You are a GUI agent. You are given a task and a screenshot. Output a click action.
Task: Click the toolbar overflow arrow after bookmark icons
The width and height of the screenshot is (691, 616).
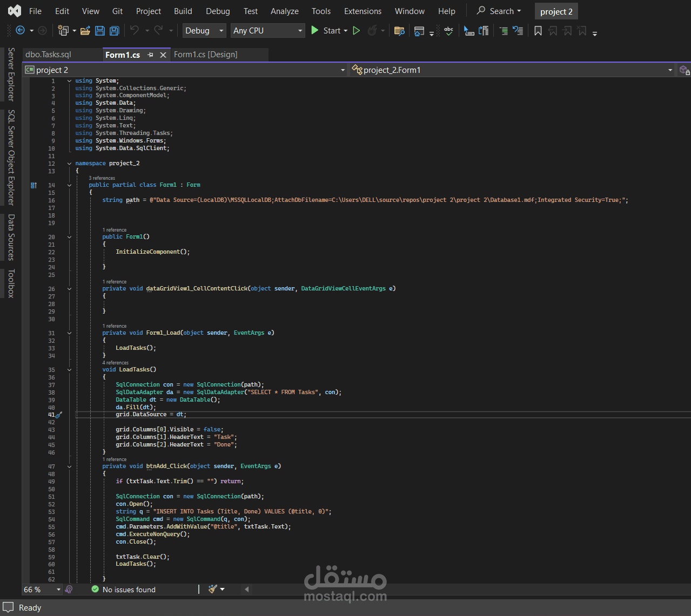[595, 33]
